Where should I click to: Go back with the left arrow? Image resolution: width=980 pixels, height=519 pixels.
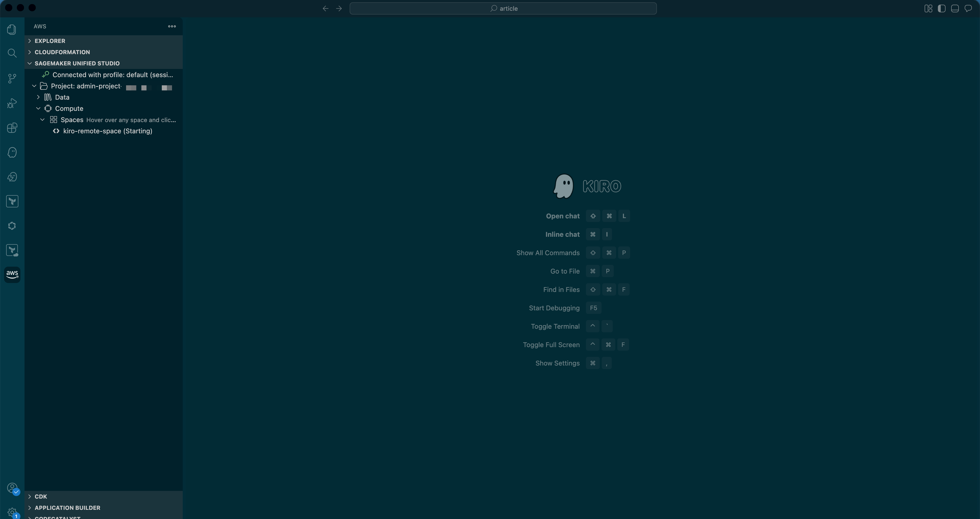(325, 8)
